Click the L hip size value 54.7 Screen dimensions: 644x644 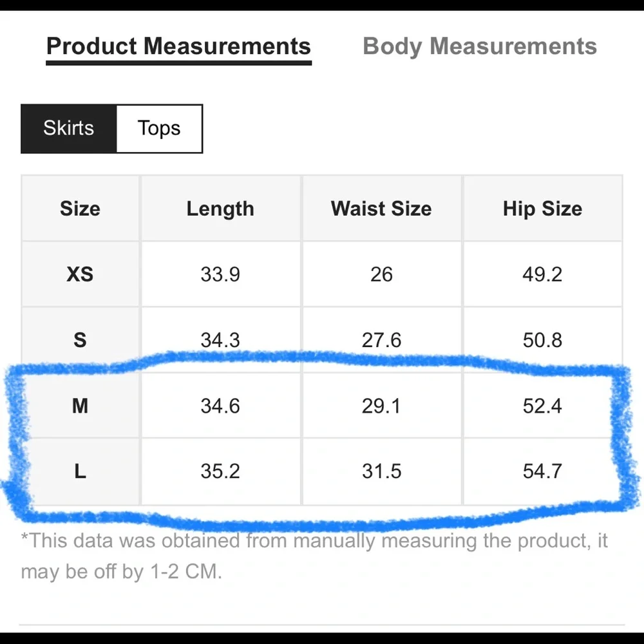(542, 471)
